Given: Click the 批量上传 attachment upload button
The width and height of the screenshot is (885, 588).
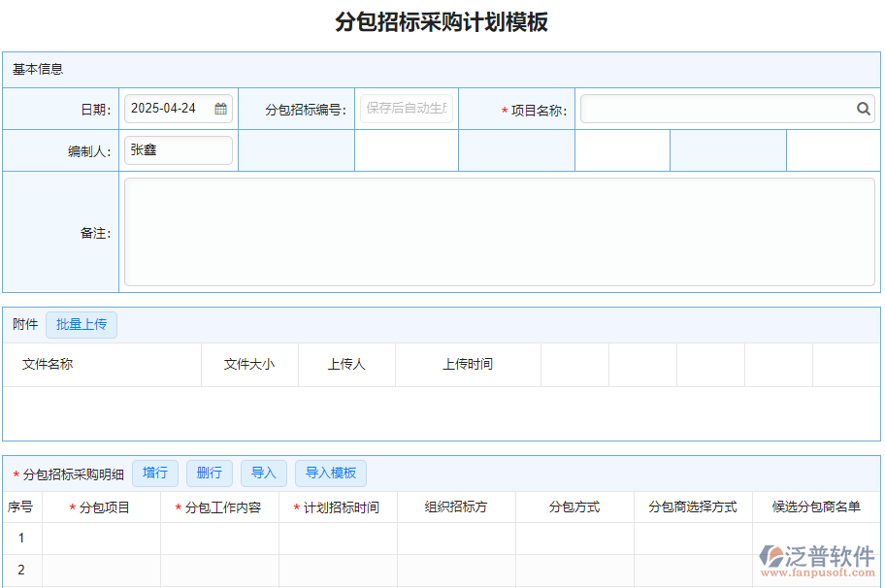Looking at the screenshot, I should [x=82, y=325].
